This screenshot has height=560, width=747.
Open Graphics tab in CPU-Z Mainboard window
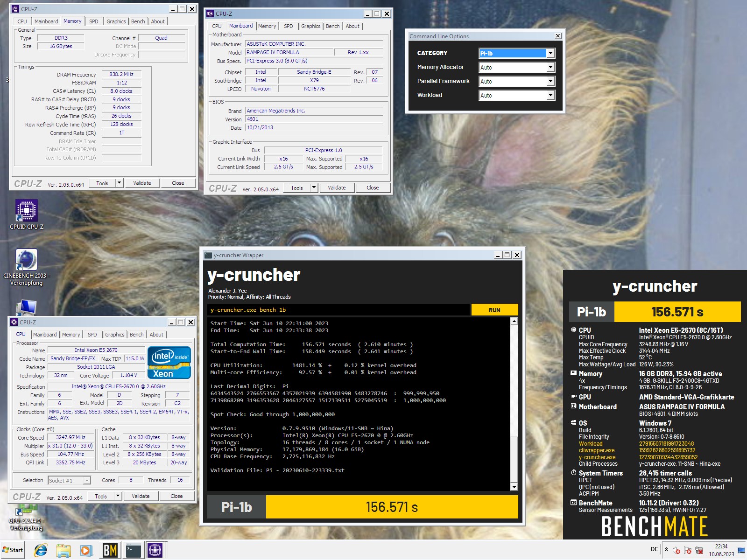tap(310, 26)
